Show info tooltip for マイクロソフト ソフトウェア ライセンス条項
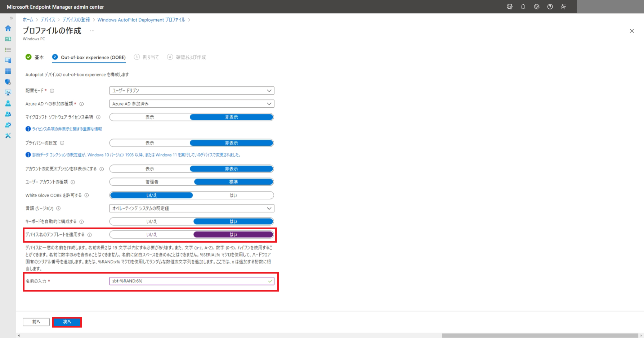 [x=98, y=117]
